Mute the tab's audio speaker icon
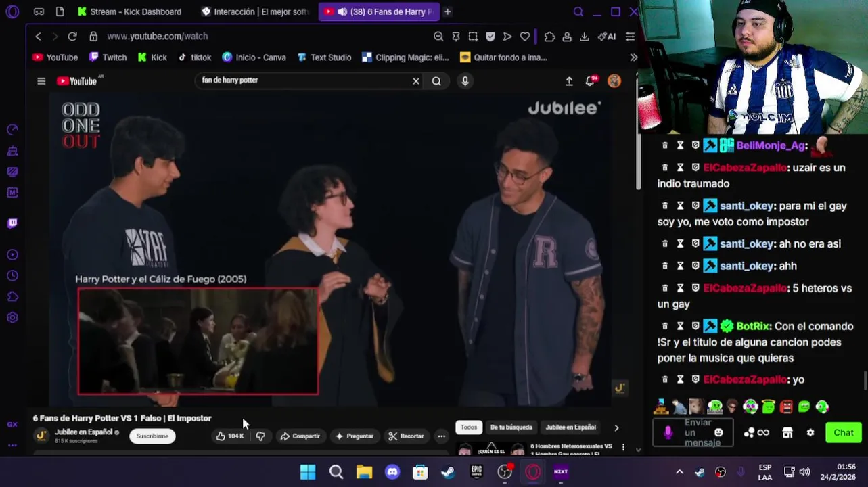868x487 pixels. 342,11
